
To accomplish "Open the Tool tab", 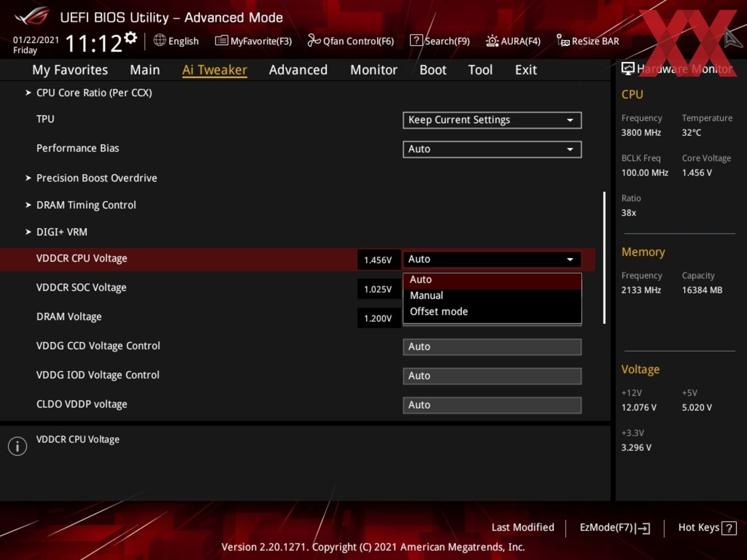I will pos(480,70).
